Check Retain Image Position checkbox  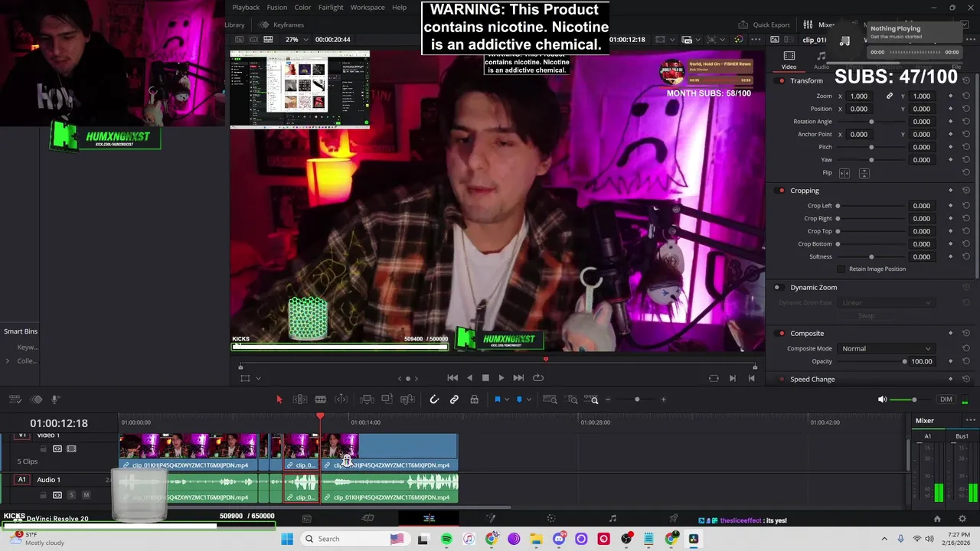coord(841,269)
